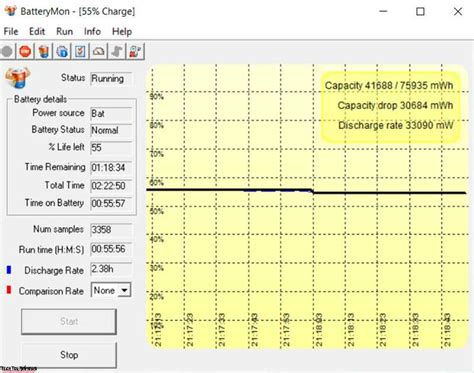Click the 21:18:03 time axis label
Screen dimensions: 474x373
pos(319,330)
